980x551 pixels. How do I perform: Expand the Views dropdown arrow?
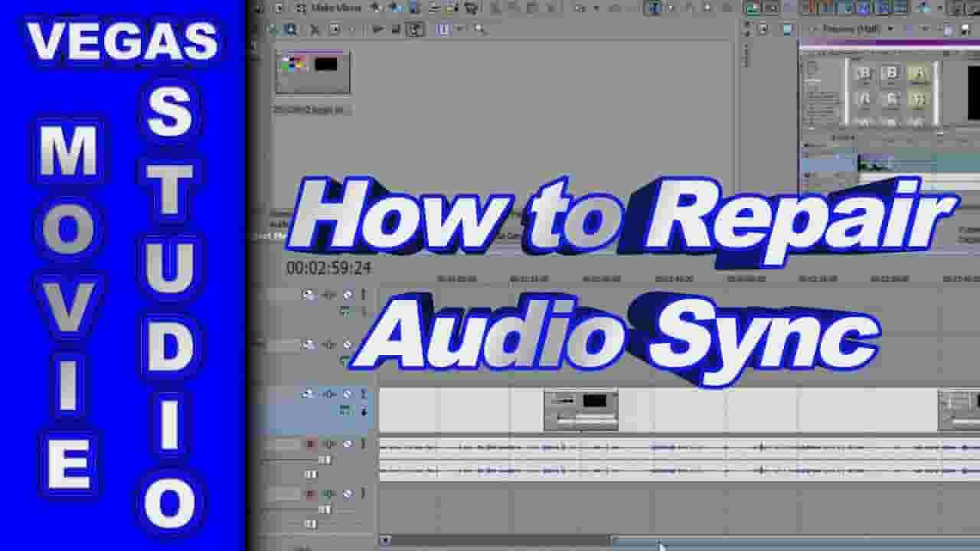tap(460, 30)
